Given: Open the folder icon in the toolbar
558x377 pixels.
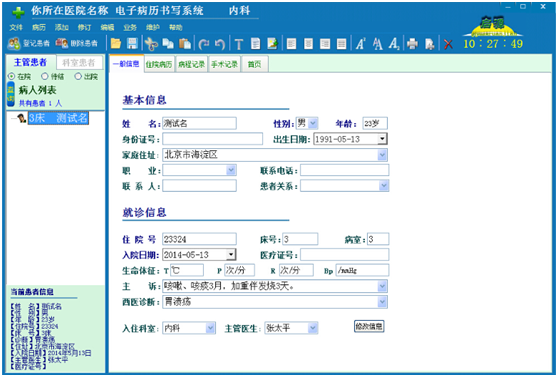Looking at the screenshot, I should tap(116, 44).
